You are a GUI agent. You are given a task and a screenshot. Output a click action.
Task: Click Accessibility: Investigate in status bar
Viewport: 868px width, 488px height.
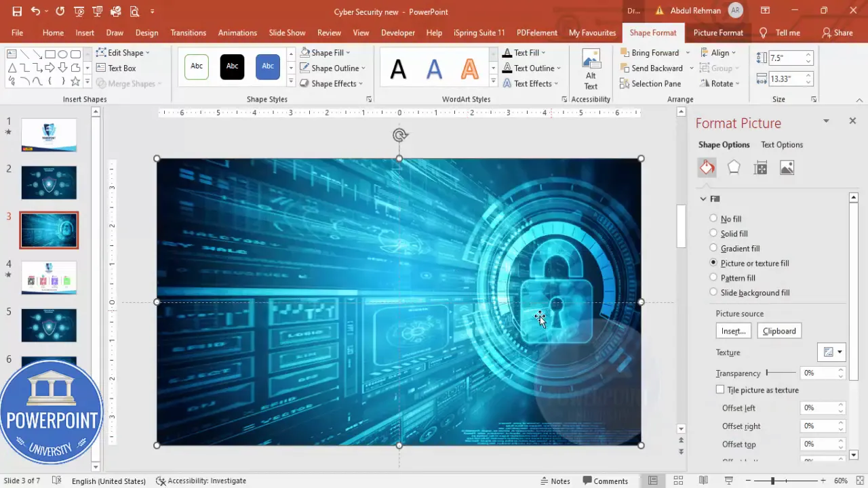pyautogui.click(x=201, y=481)
